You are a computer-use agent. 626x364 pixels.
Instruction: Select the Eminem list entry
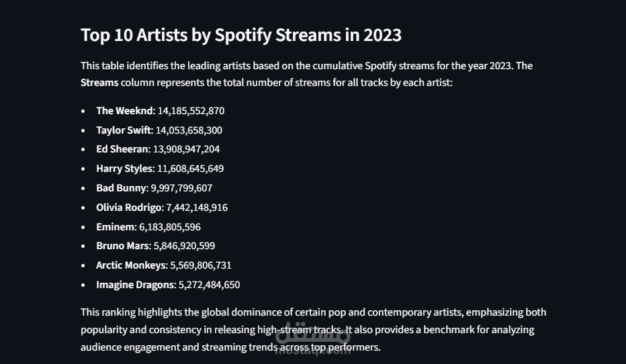tap(148, 227)
